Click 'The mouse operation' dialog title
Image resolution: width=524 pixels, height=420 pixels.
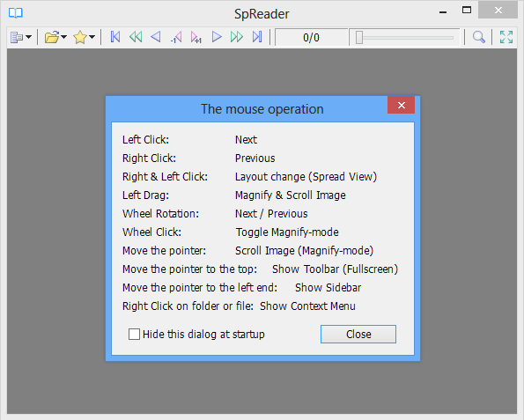click(262, 109)
